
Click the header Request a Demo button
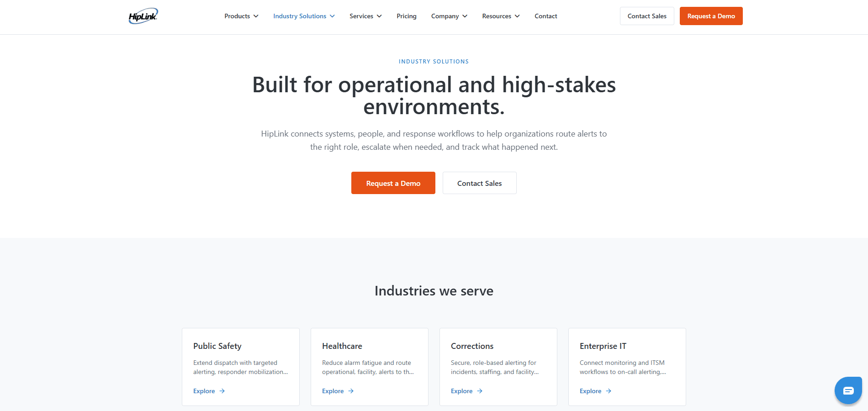coord(711,16)
